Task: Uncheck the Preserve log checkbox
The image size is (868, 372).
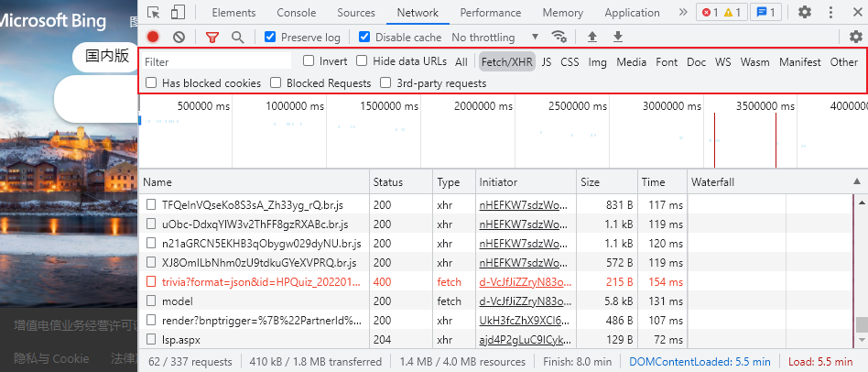Action: pyautogui.click(x=270, y=37)
